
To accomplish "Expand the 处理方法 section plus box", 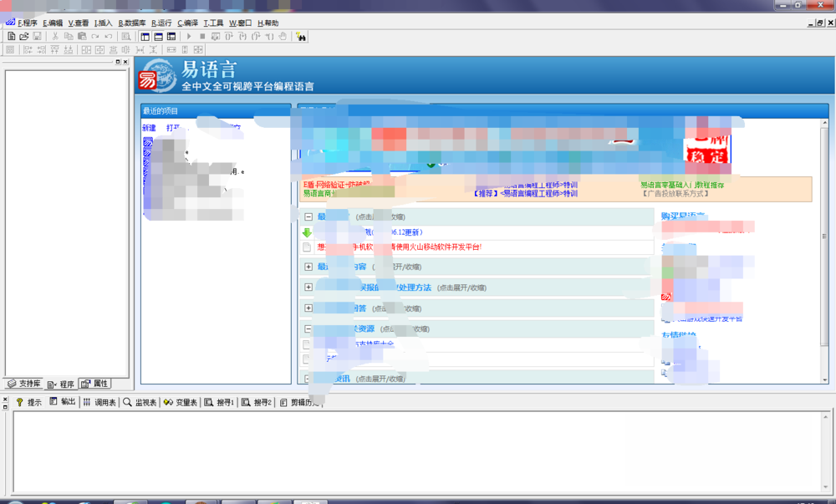I will click(308, 288).
